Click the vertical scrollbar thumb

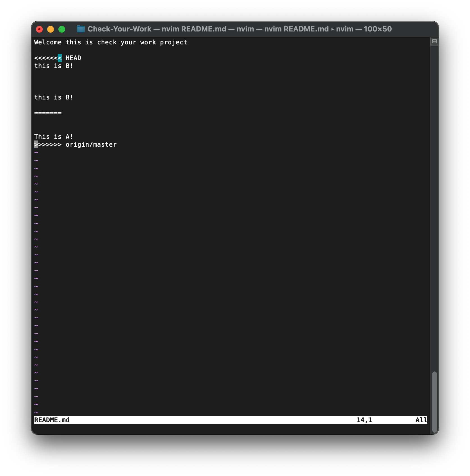click(434, 402)
